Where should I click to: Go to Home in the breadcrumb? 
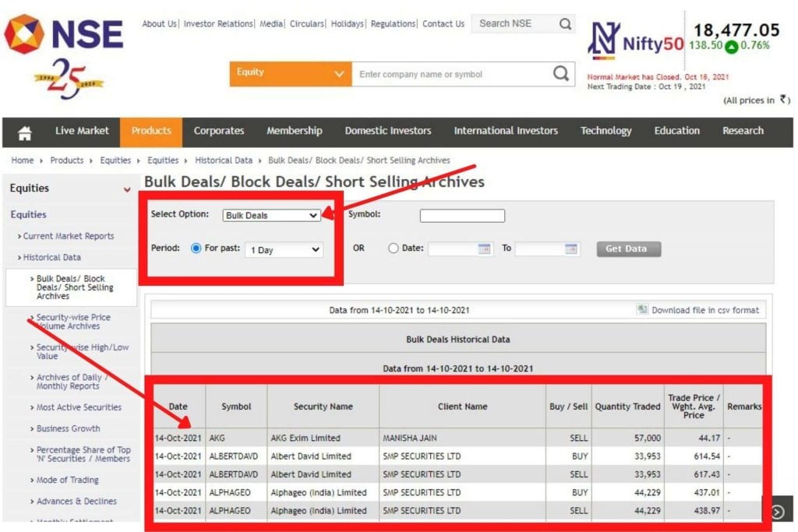[x=23, y=160]
